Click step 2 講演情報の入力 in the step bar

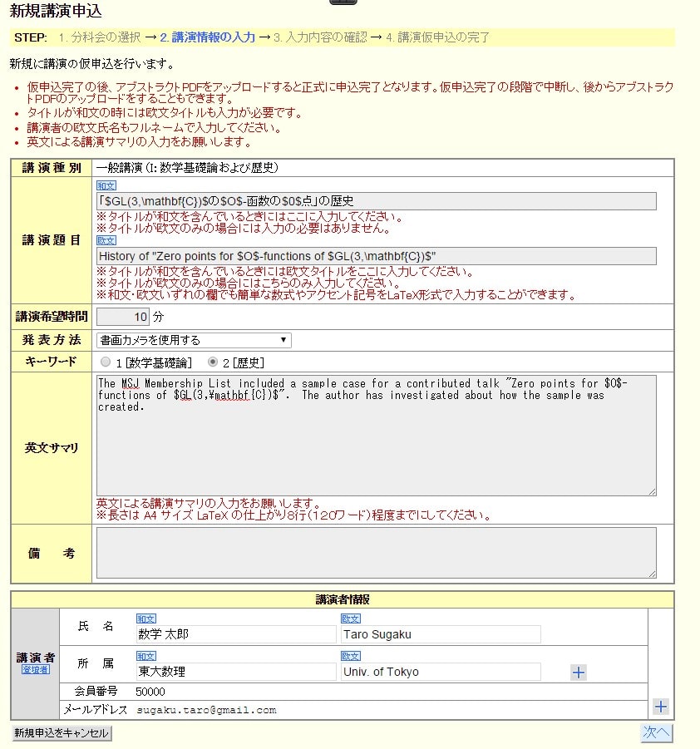(207, 37)
